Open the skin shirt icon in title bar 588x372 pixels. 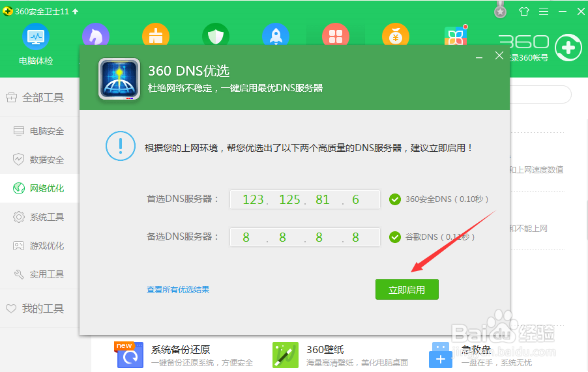point(524,12)
